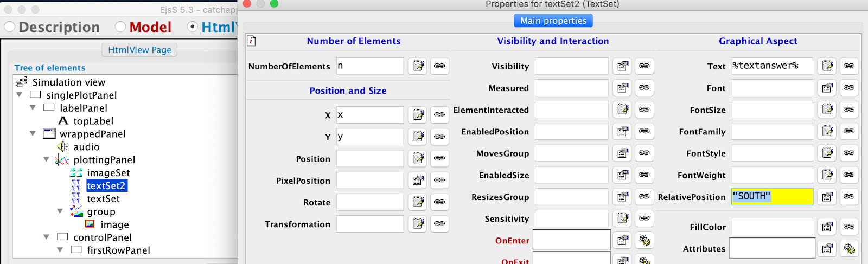Click the edit icon next to NumberOfElements
Image resolution: width=868 pixels, height=264 pixels.
pos(418,66)
